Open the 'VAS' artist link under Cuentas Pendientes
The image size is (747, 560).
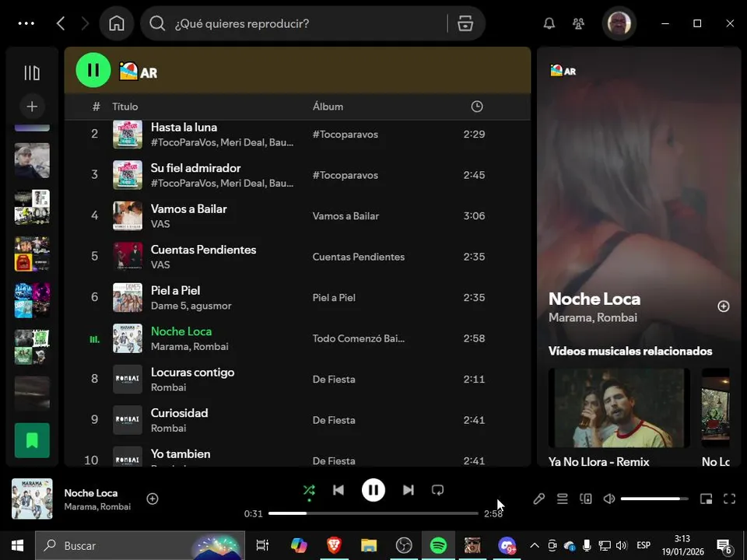(160, 264)
